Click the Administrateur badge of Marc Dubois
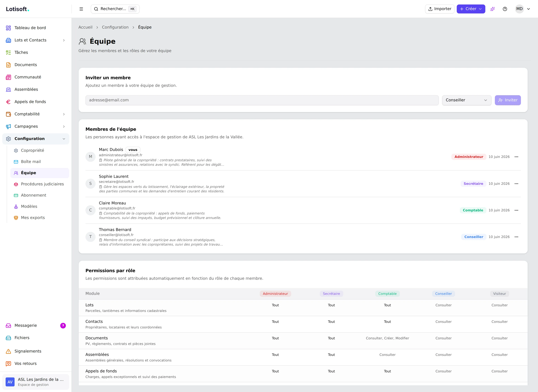This screenshot has height=392, width=538. (x=469, y=157)
